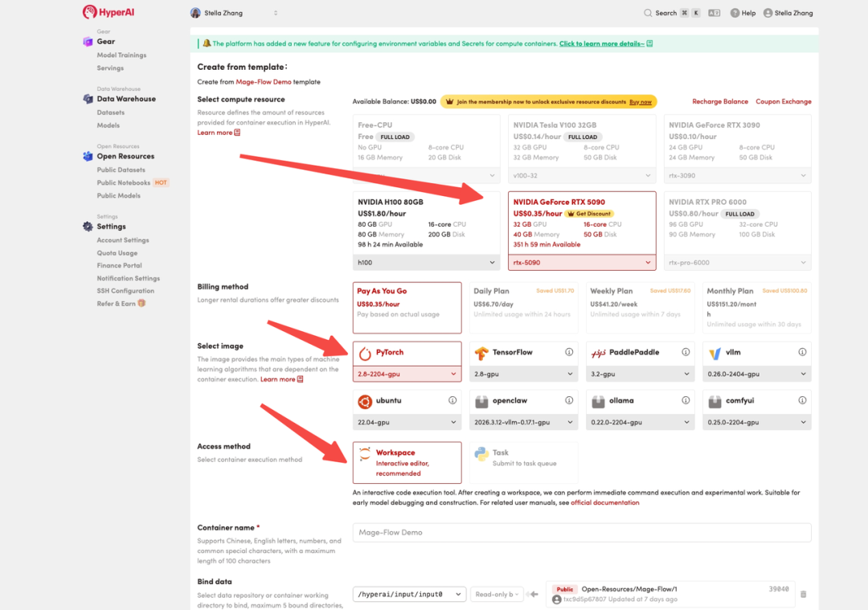This screenshot has width=868, height=610.
Task: Select the Weekly Plan billing option
Action: [x=640, y=308]
